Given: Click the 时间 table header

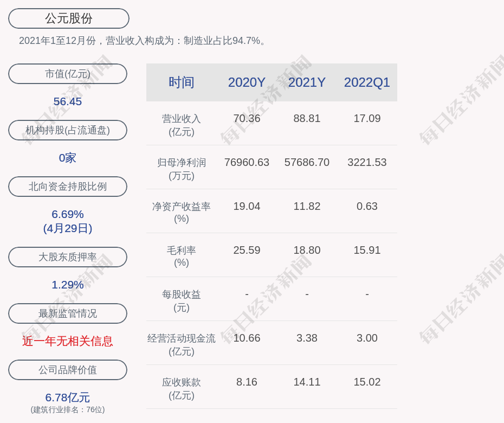Looking at the screenshot, I should tap(182, 82).
